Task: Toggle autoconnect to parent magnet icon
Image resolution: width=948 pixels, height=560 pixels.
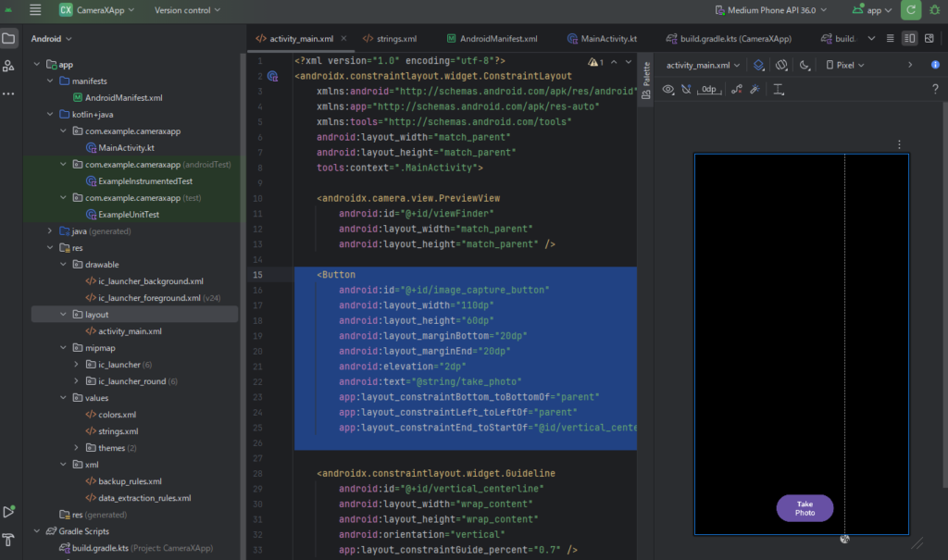Action: (x=686, y=90)
